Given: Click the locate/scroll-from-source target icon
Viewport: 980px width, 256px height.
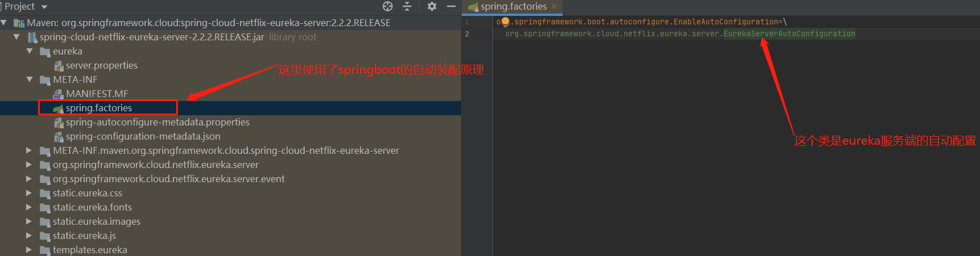Looking at the screenshot, I should coord(388,6).
